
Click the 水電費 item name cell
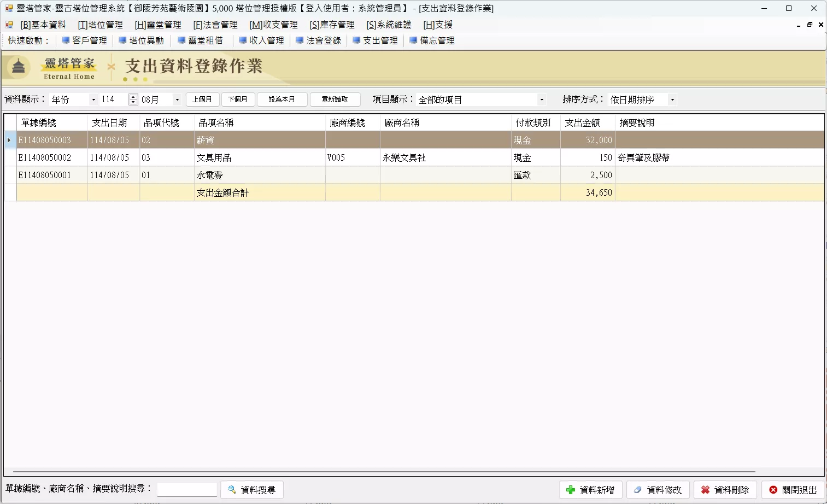(x=260, y=175)
